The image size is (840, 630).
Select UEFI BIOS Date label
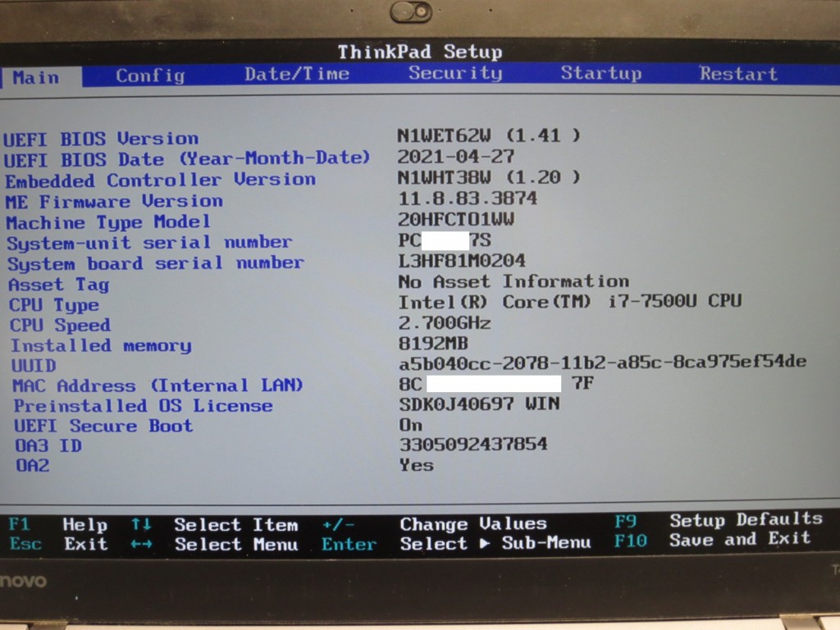[x=187, y=158]
